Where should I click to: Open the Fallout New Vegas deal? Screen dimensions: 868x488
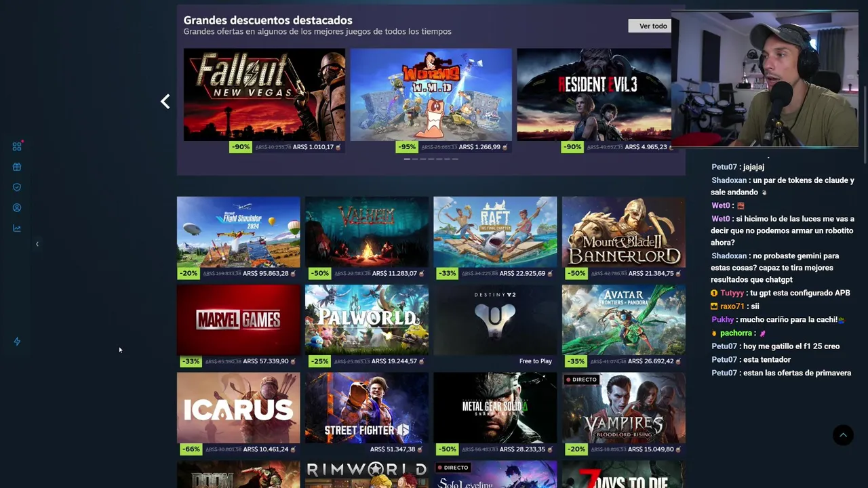[x=264, y=100]
